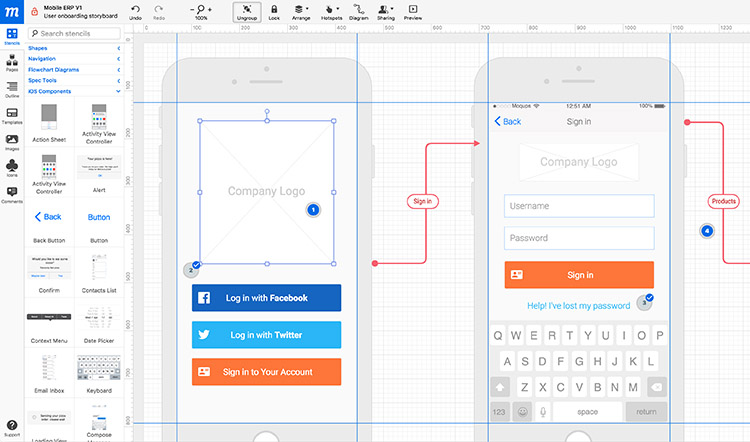The image size is (750, 442).
Task: Select the second screen's Company Logo placeholder
Action: (579, 162)
